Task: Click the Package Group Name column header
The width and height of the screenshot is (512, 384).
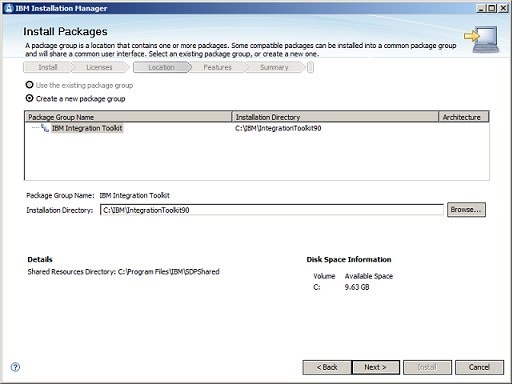Action: 128,117
